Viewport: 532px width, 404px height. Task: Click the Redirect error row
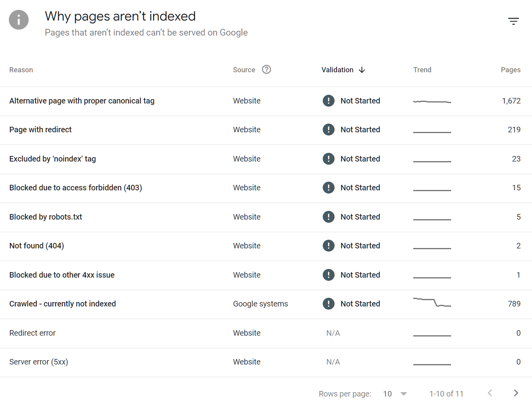(x=32, y=333)
